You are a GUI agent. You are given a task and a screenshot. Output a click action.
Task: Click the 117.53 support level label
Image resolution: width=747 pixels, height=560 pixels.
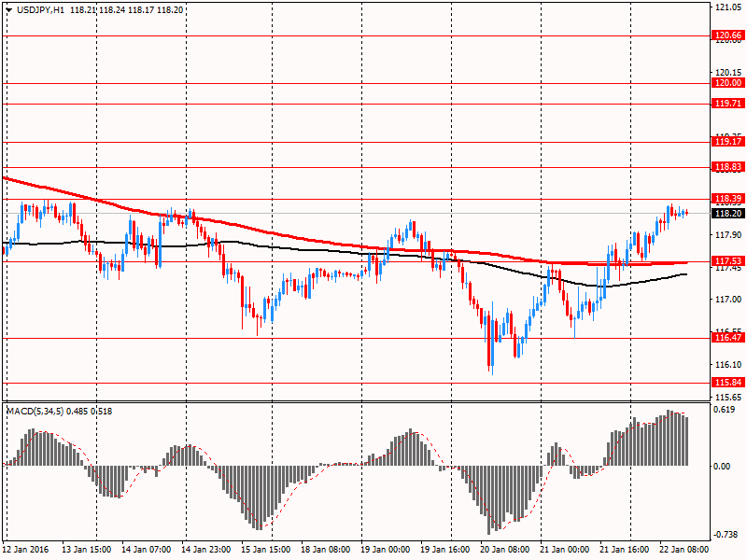pyautogui.click(x=727, y=261)
